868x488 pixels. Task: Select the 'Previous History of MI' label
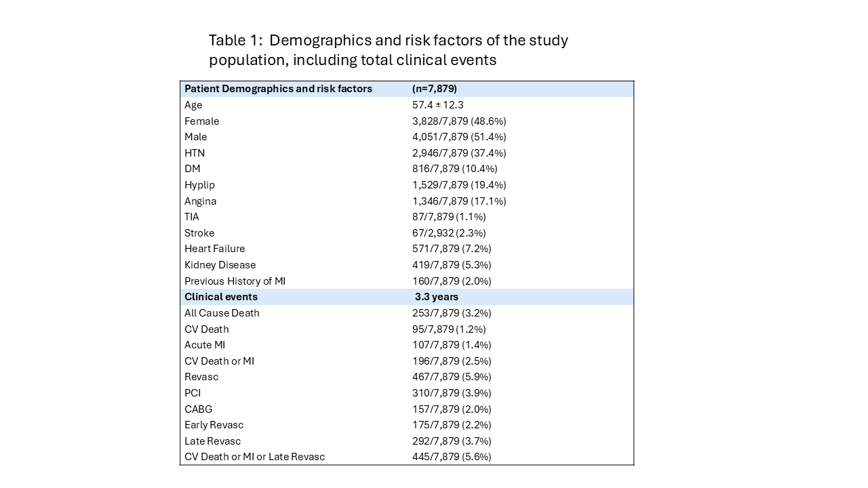pyautogui.click(x=235, y=281)
